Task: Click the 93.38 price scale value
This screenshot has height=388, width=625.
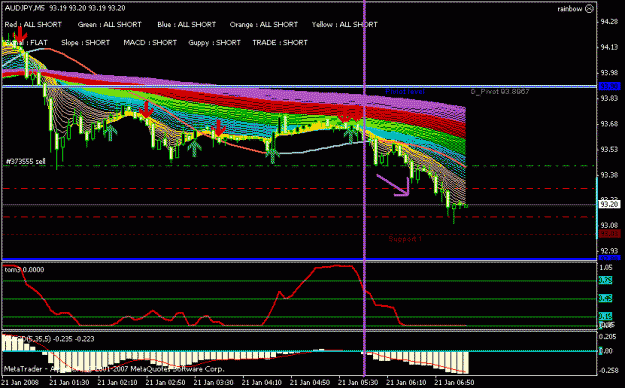Action: pos(609,175)
